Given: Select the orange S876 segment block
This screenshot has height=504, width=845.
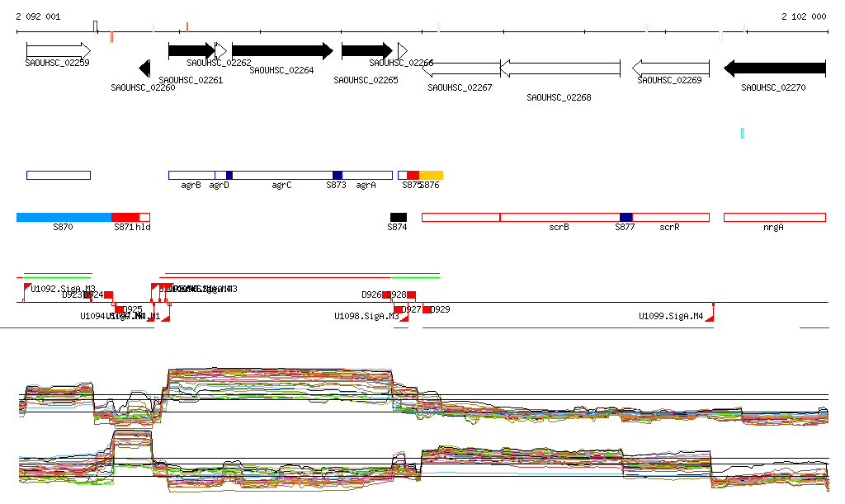Looking at the screenshot, I should tap(431, 175).
